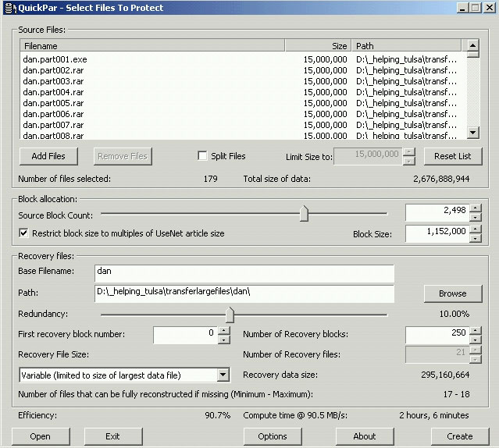Increase First recovery block number

(223, 331)
